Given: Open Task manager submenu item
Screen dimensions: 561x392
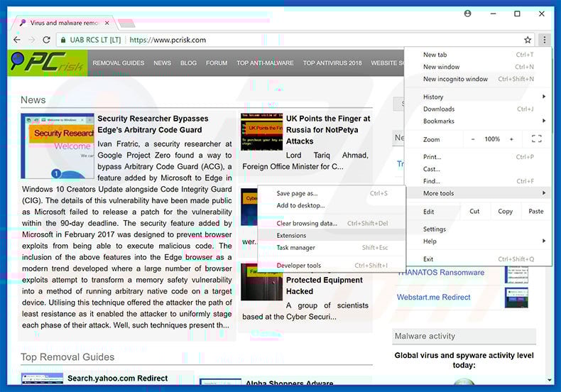Looking at the screenshot, I should [332, 248].
